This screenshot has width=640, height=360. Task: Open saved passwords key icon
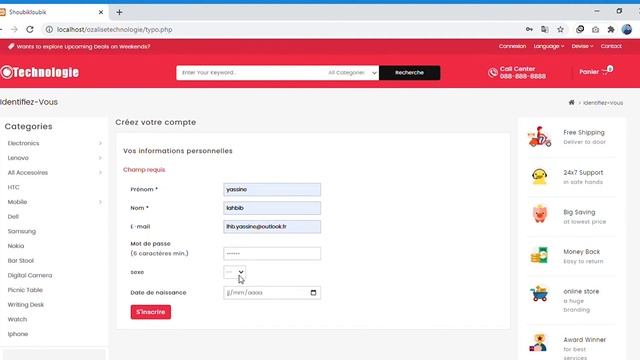click(x=529, y=29)
